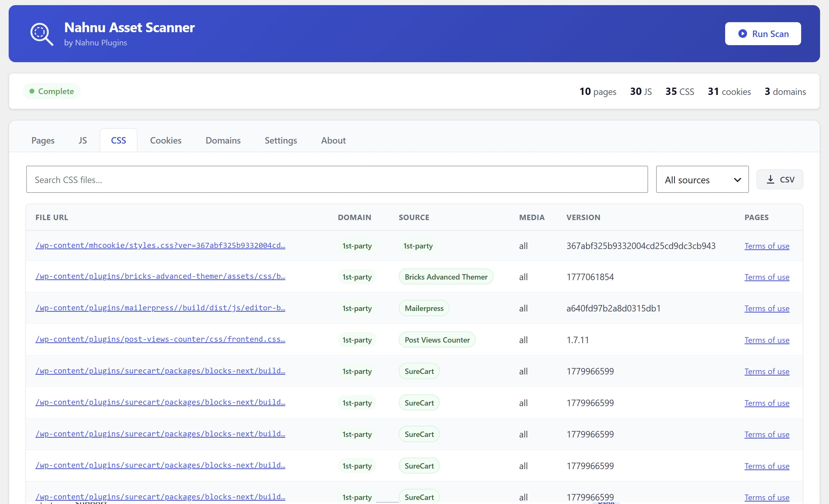Click 1st-party domain badge in Mailerpress row

coord(357,308)
